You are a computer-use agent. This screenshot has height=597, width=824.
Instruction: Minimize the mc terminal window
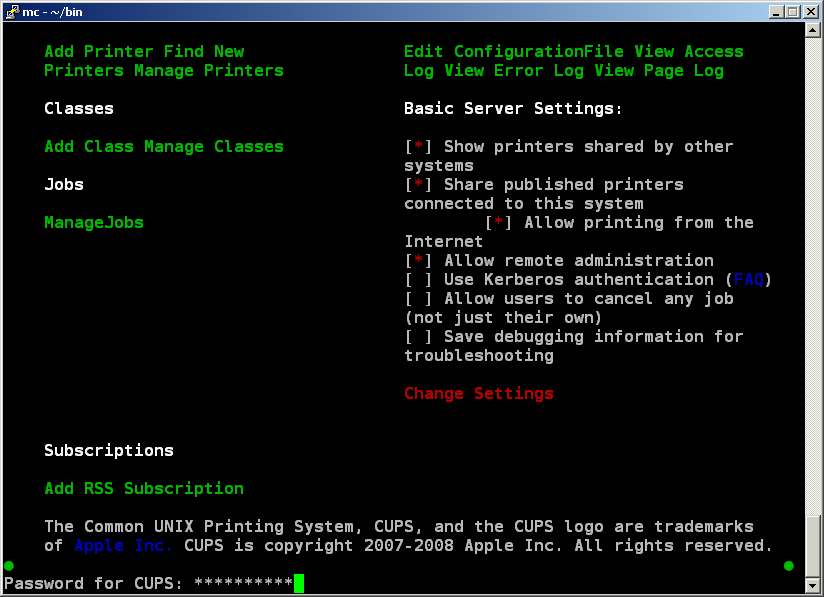point(777,11)
